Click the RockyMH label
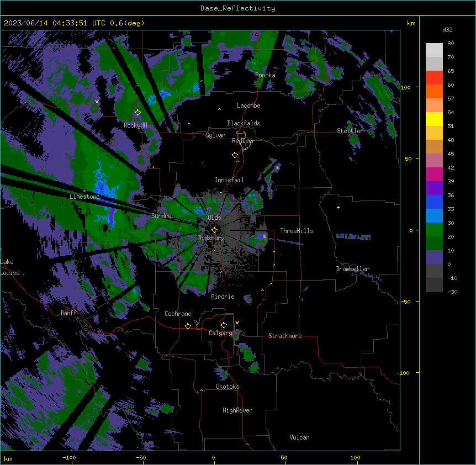 pos(135,125)
